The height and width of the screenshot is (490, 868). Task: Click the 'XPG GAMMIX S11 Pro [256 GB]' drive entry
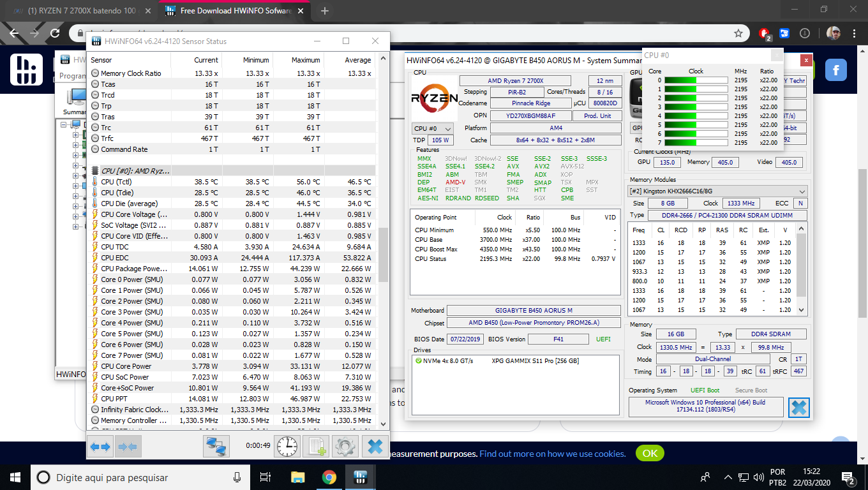[535, 361]
